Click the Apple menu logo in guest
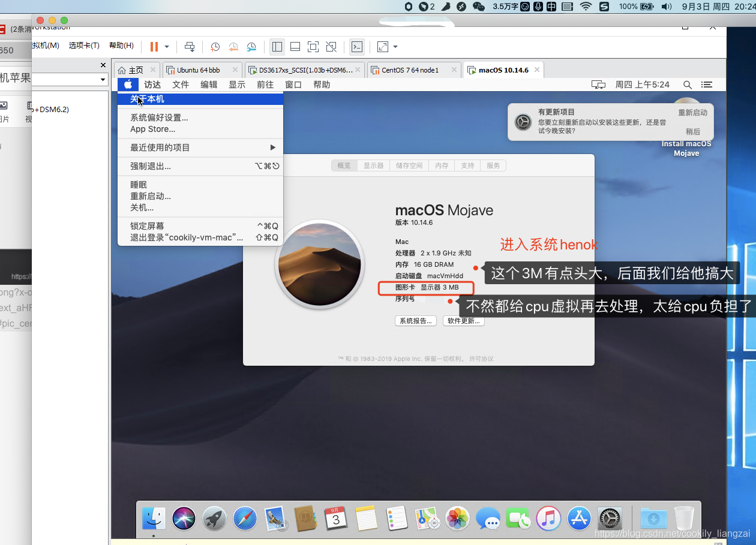Screen dimensions: 756x545 coord(128,85)
